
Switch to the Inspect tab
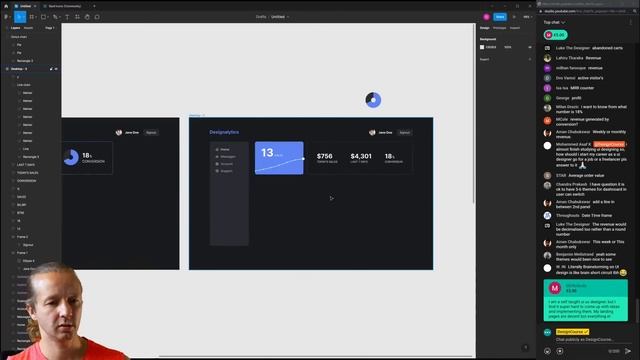click(x=515, y=28)
